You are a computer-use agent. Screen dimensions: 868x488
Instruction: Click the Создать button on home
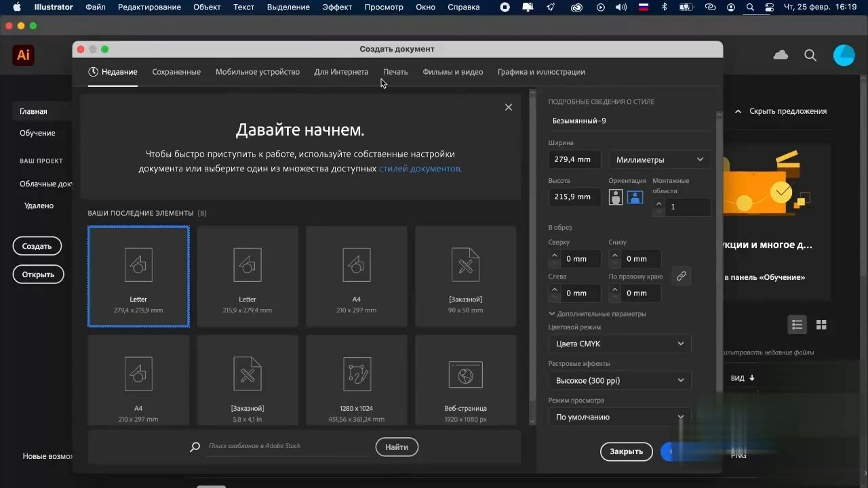tap(37, 246)
